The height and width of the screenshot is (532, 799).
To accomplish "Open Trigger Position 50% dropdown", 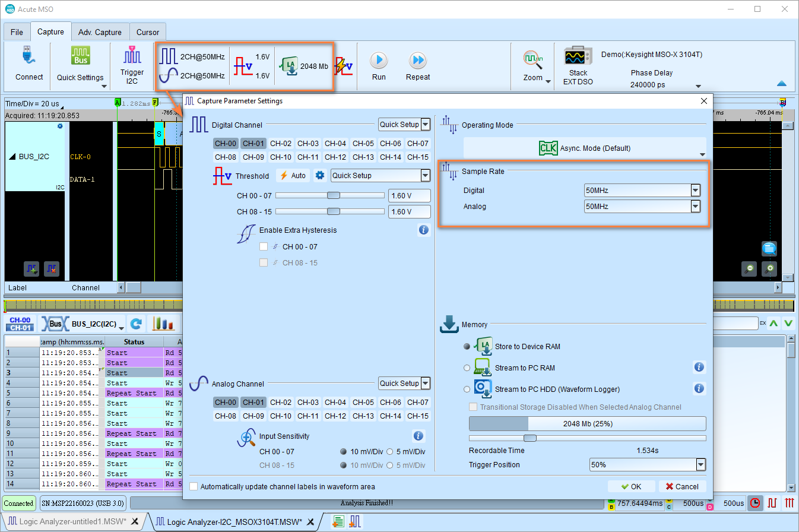I will [701, 465].
